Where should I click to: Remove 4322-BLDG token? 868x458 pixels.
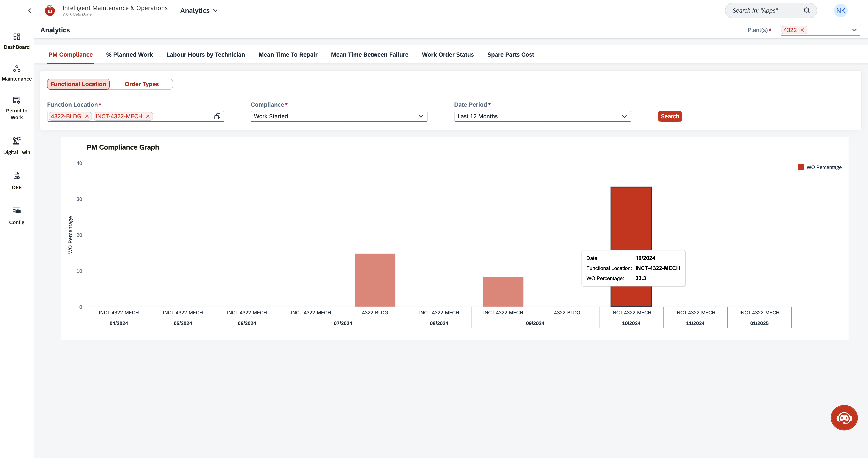(x=87, y=116)
